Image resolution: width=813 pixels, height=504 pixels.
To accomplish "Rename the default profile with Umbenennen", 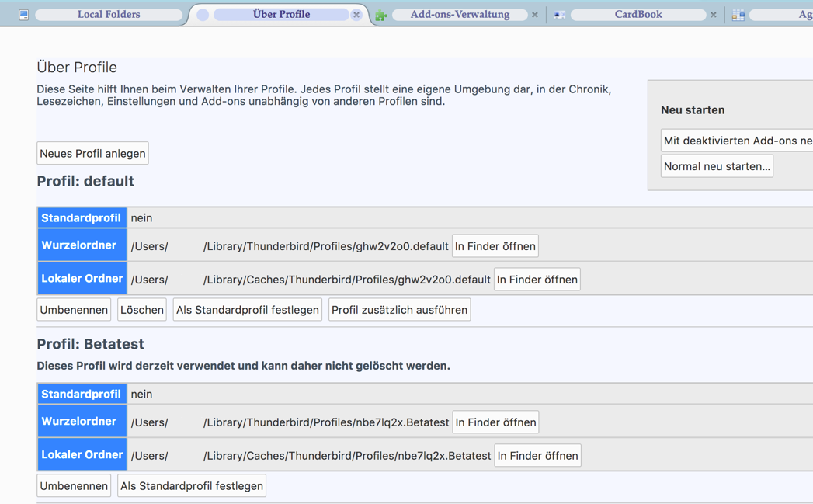I will (74, 310).
